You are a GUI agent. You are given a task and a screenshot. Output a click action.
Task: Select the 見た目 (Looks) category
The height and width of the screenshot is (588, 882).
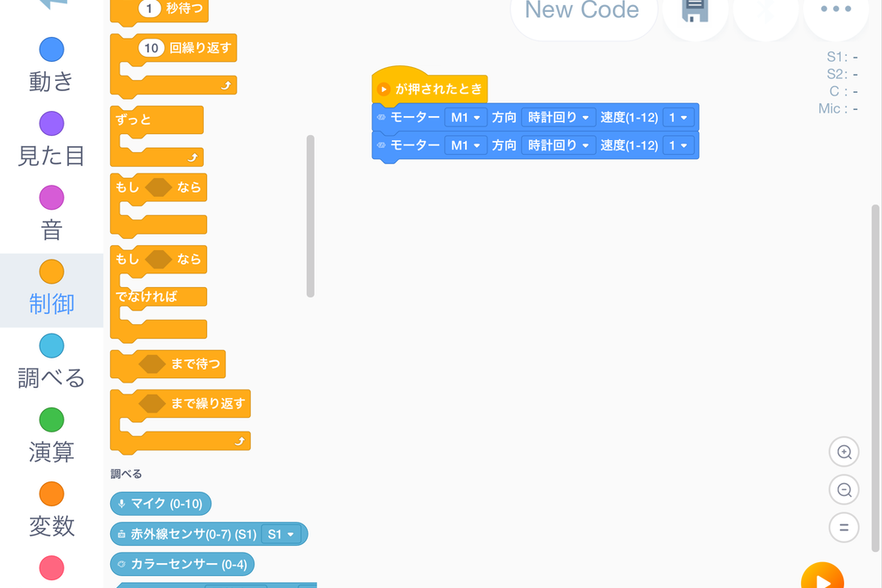coord(52,139)
